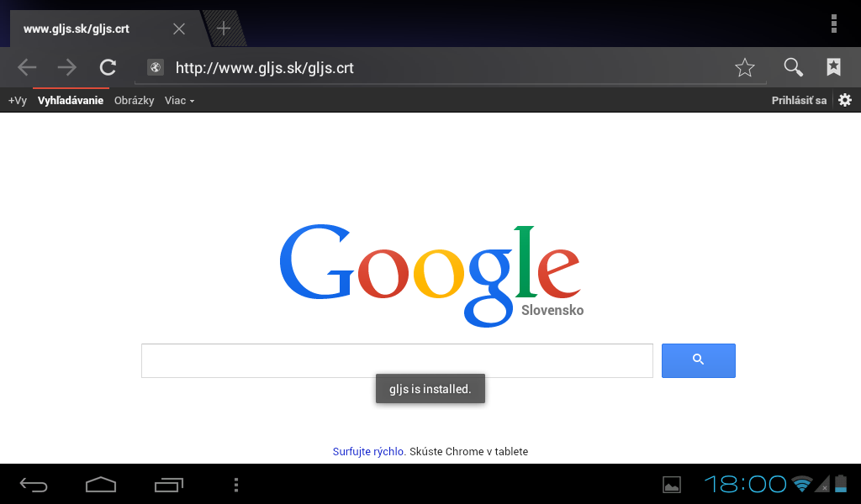Tap the browser forward arrow
Screen dimensions: 861x504
[67, 67]
